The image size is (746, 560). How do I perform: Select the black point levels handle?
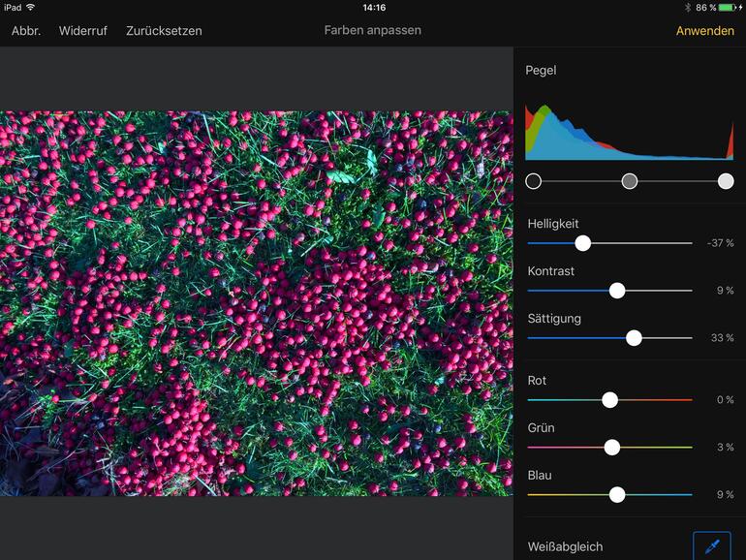pos(533,181)
